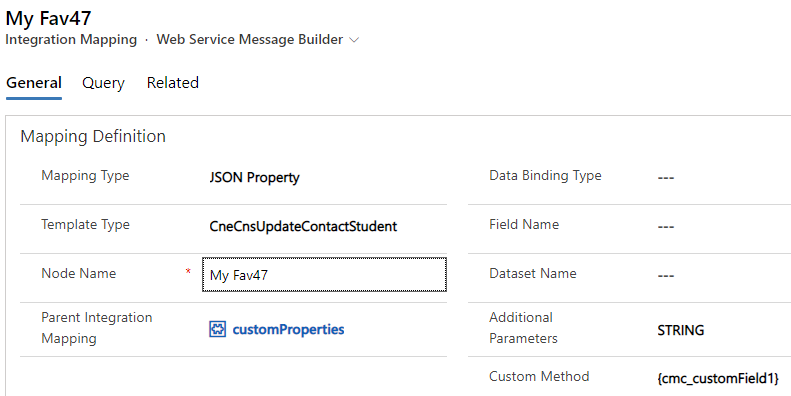Switch to the General tab
Image resolution: width=791 pixels, height=396 pixels.
click(x=34, y=83)
